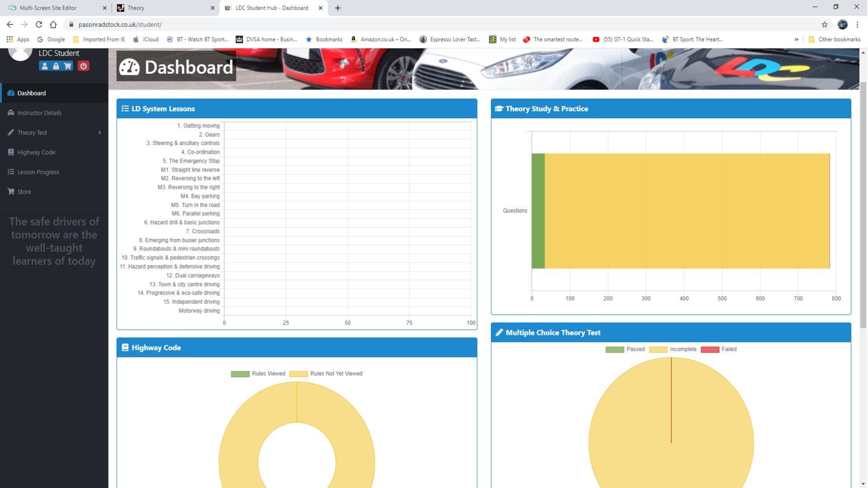View site security padlock info
Screen dimensions: 868x488
coord(71,24)
